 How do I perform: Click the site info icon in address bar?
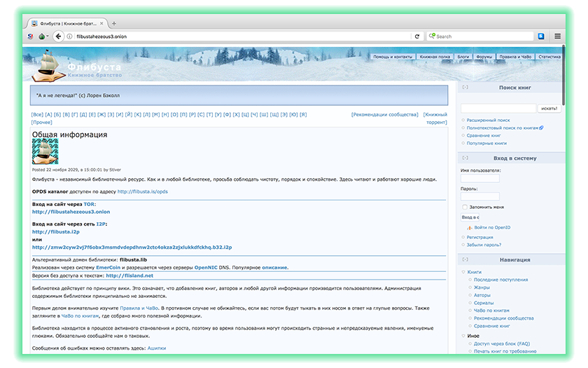(x=70, y=36)
